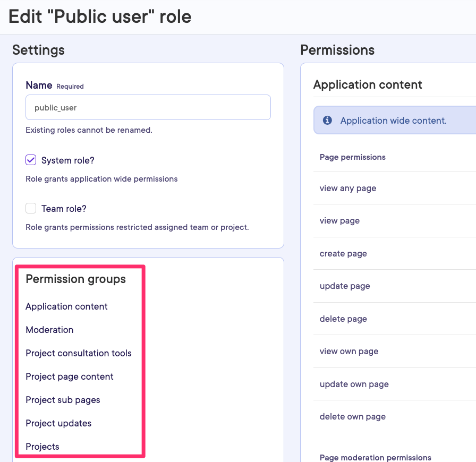Select the view page permission row

(339, 221)
